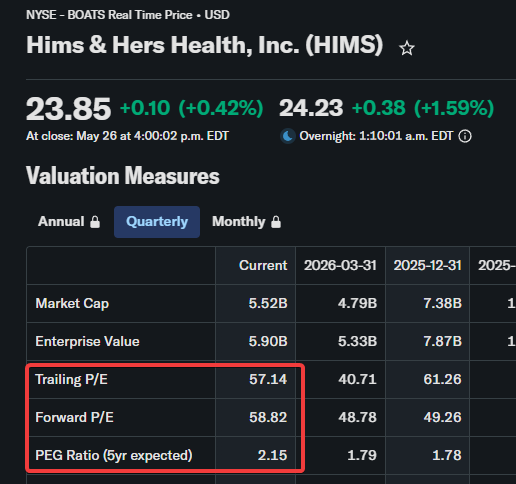Viewport: 516px width, 484px height.
Task: Click current Enterprise Value 5.90B
Action: click(x=268, y=342)
